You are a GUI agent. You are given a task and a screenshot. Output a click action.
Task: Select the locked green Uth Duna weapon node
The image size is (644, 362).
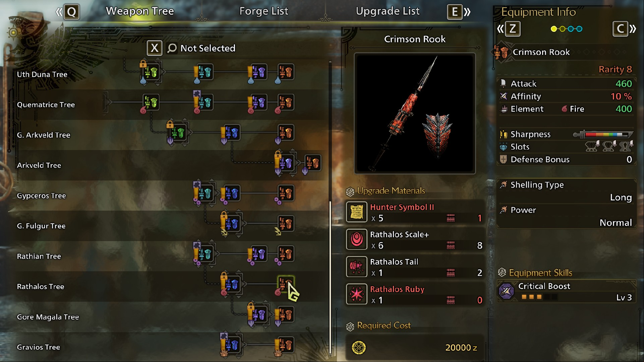[151, 72]
